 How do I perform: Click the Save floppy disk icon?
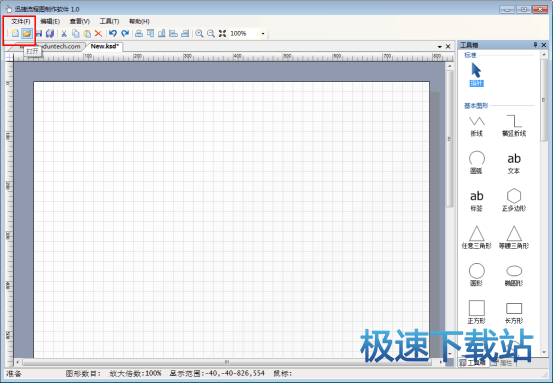tap(39, 34)
